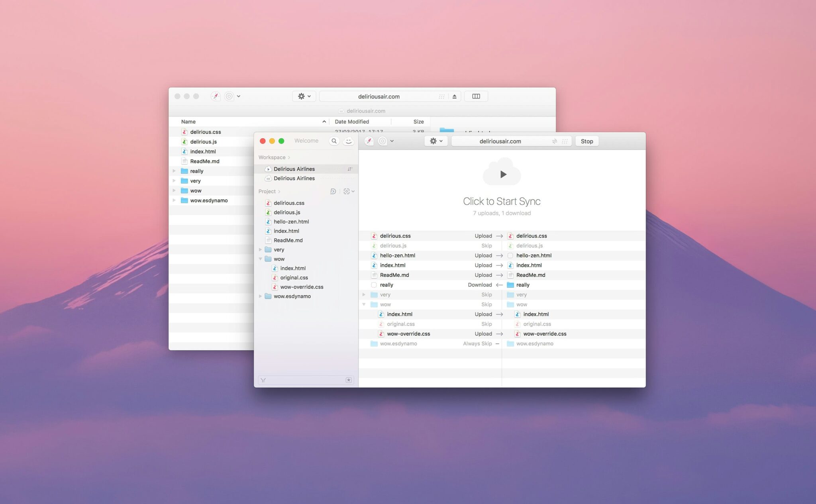Open the gear action dropdown in the sync toolbar
This screenshot has height=504, width=816.
point(435,141)
